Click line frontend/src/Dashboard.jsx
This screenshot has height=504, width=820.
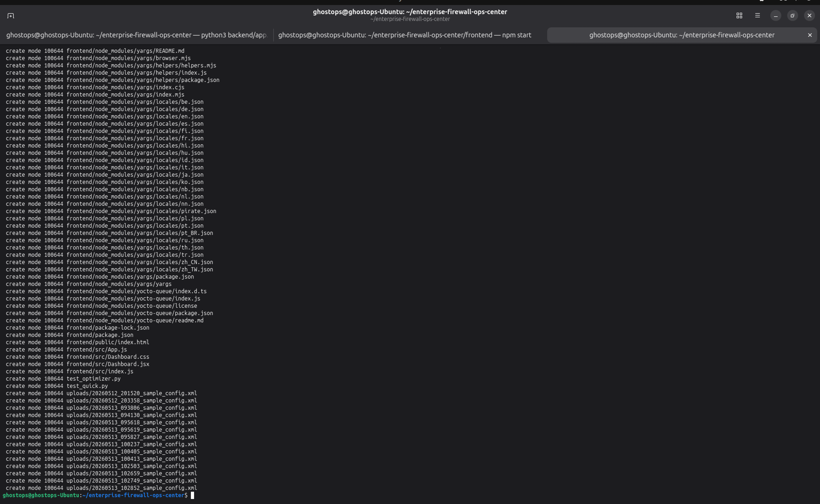click(78, 364)
